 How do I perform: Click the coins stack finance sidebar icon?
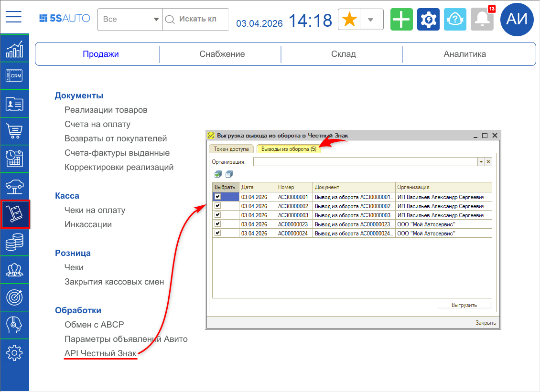point(14,243)
